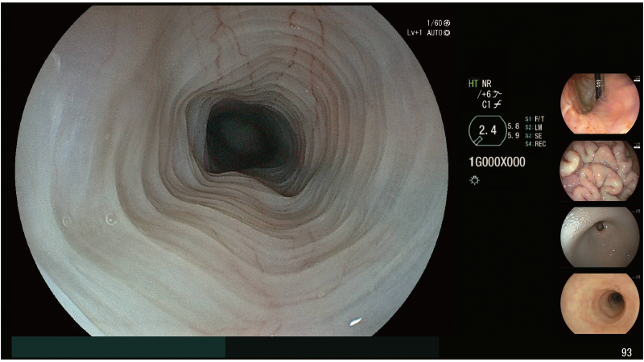
Task: Open the fourth thumbnail with pink lumen
Action: pyautogui.click(x=600, y=303)
